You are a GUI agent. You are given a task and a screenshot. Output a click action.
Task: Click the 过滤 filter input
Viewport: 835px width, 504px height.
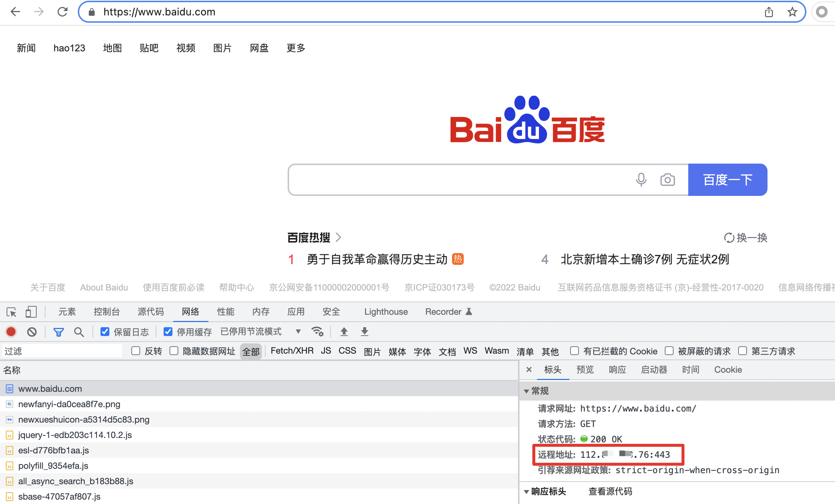[x=62, y=351]
